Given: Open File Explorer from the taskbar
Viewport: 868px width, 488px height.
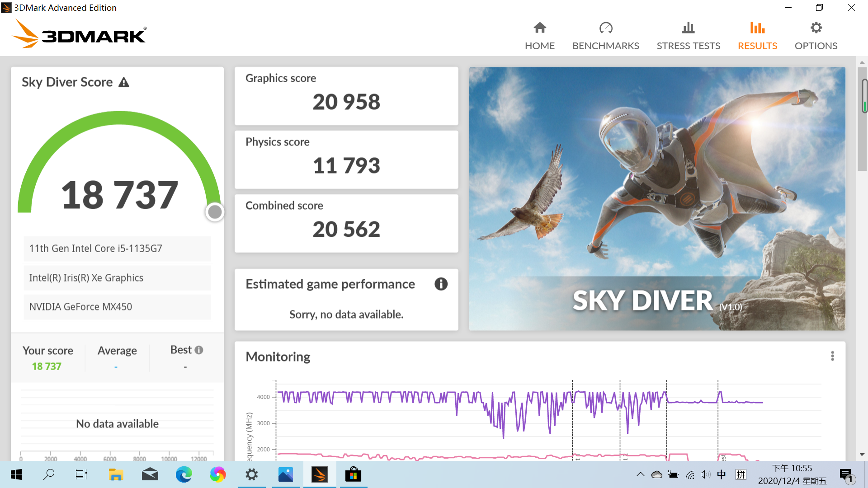Looking at the screenshot, I should 116,474.
